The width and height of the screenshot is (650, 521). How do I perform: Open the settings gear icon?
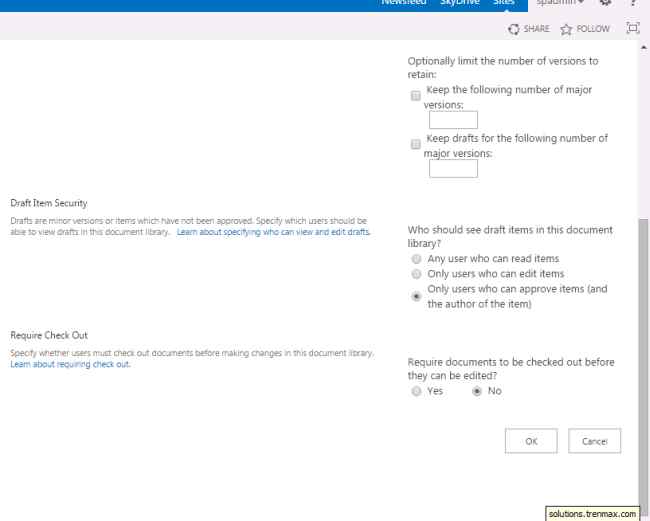coord(605,2)
